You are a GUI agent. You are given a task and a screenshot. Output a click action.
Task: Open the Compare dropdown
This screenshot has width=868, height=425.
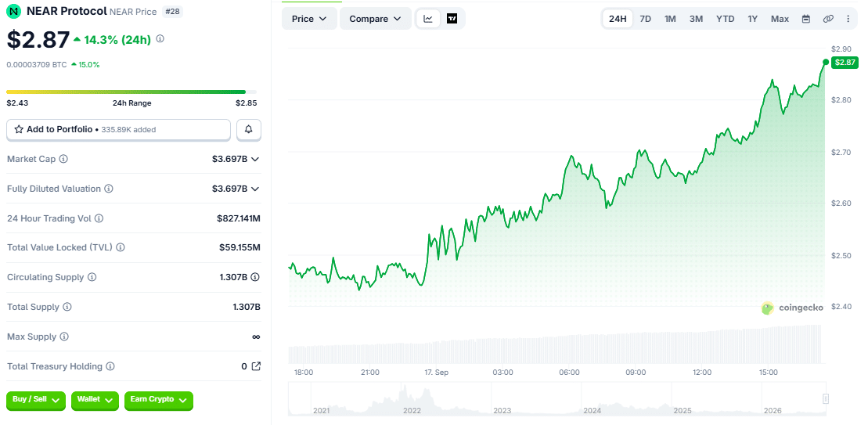point(376,19)
